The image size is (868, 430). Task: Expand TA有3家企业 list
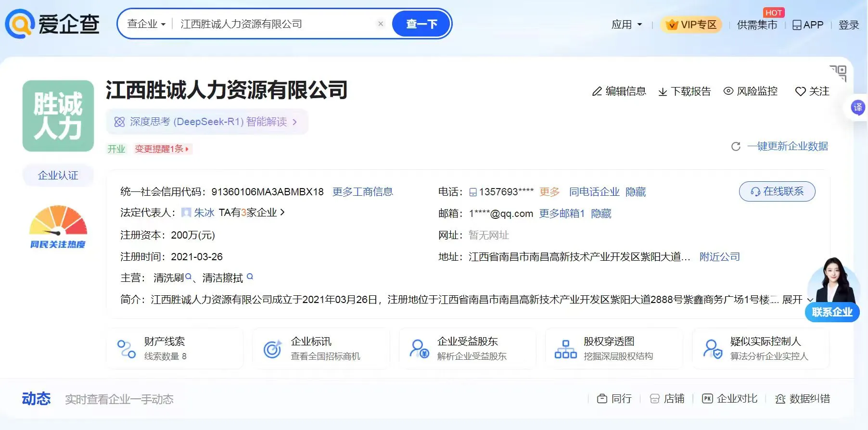252,213
